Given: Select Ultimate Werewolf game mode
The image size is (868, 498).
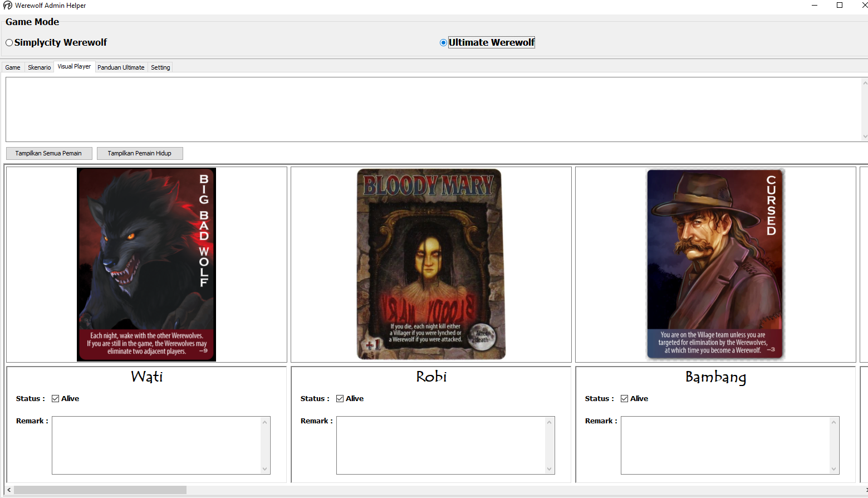Looking at the screenshot, I should click(443, 43).
